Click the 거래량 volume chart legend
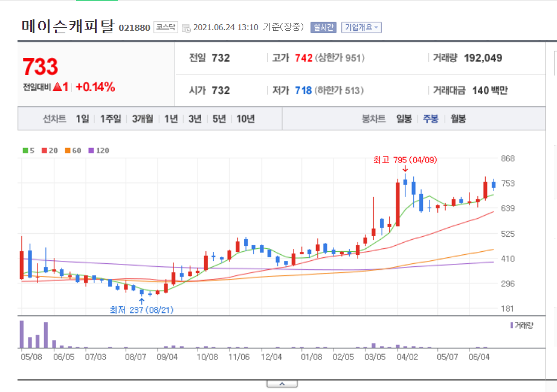557x392 pixels. pos(522,325)
